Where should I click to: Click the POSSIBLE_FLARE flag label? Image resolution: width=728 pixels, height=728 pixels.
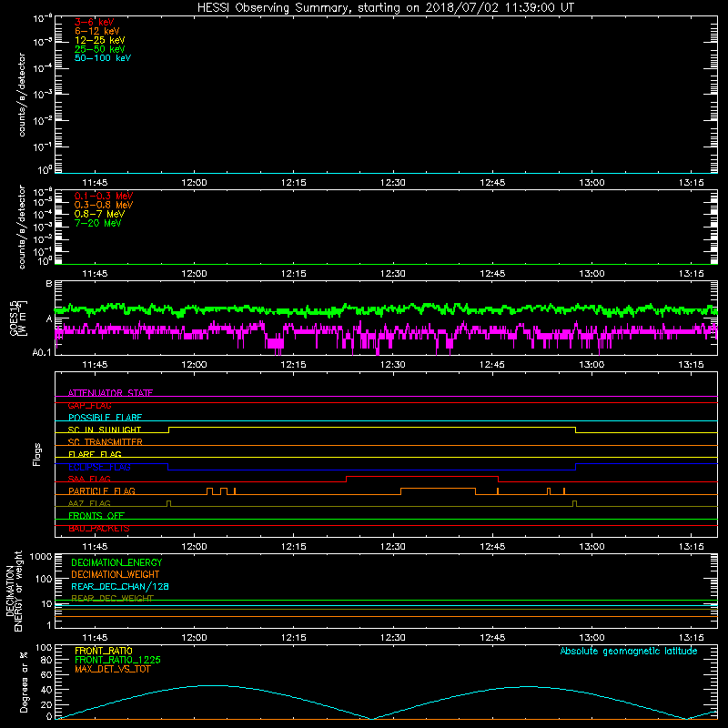coord(105,418)
